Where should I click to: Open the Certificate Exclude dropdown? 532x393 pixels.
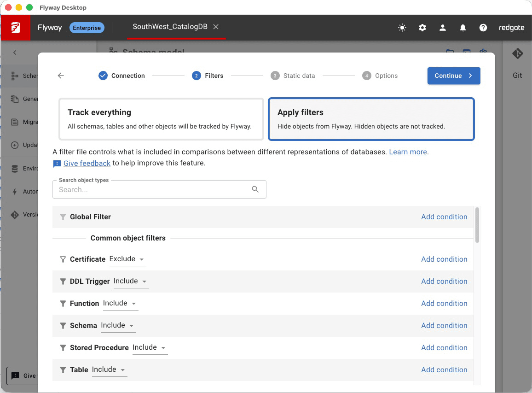pyautogui.click(x=127, y=259)
